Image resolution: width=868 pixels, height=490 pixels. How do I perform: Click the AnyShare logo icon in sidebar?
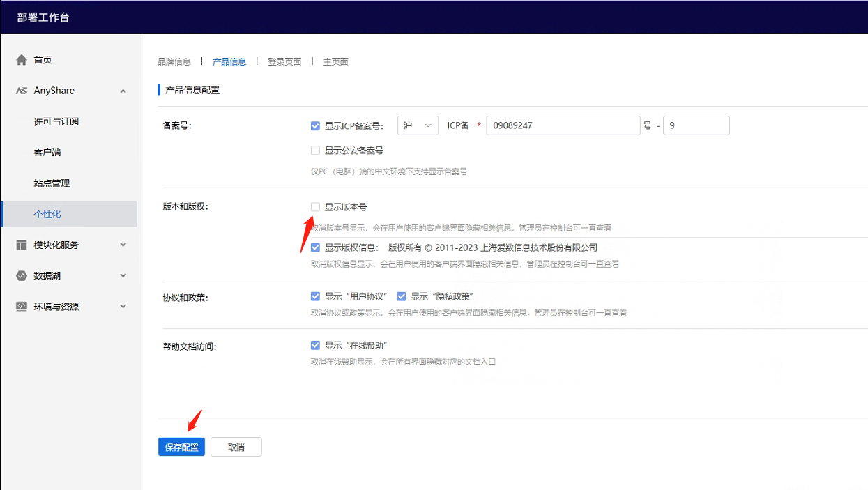22,91
